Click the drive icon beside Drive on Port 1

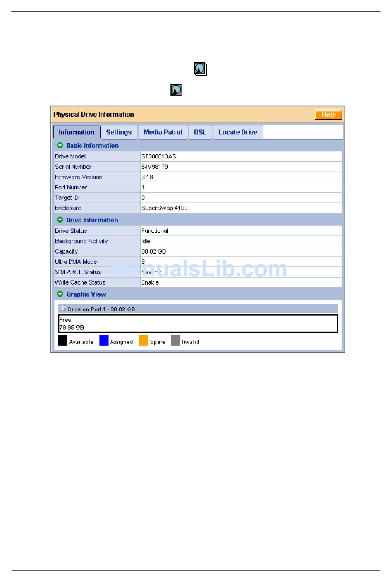tap(63, 308)
